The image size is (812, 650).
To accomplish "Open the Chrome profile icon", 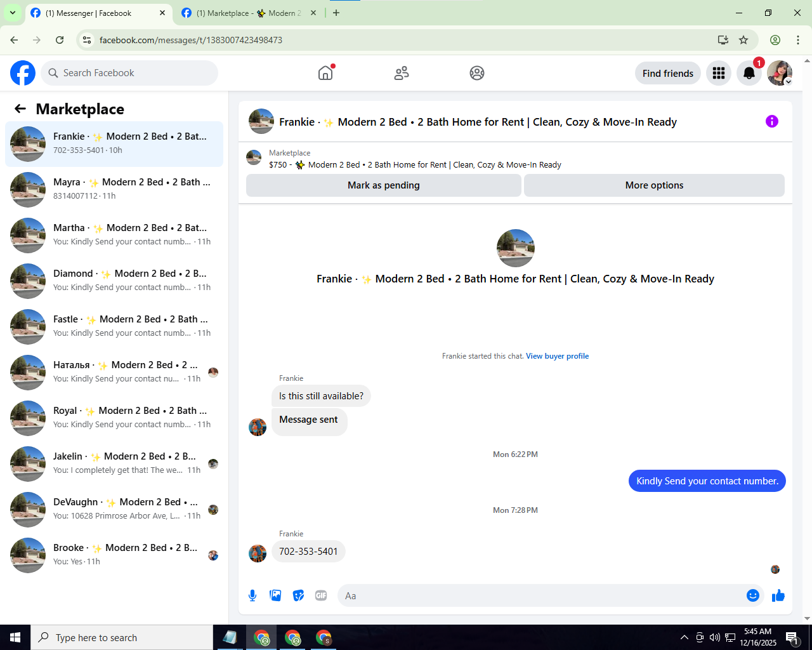I will click(775, 40).
